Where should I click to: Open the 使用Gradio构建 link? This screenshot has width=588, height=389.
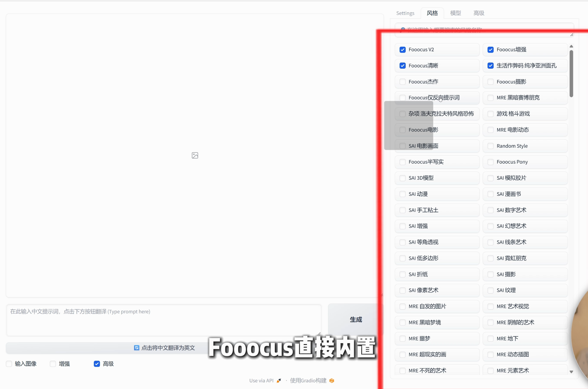point(312,381)
